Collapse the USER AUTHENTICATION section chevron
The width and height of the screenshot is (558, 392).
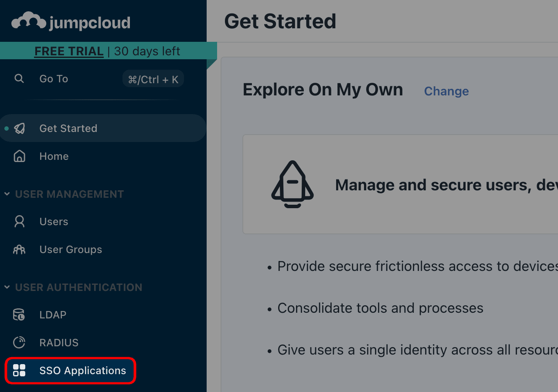(x=7, y=287)
